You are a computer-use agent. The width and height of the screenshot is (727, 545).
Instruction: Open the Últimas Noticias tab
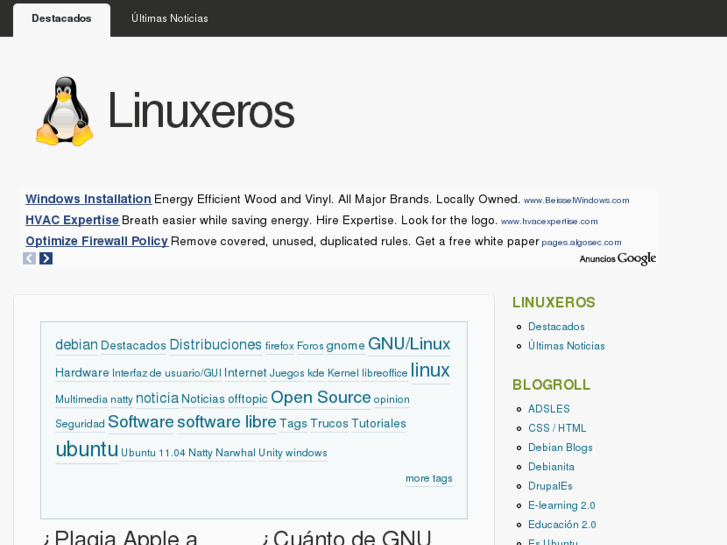click(x=170, y=19)
